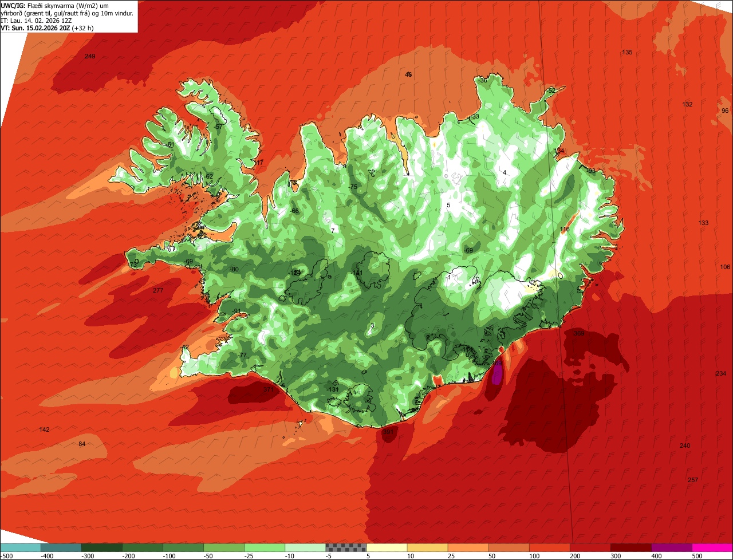
Task: Click the map value -80
Action: coord(233,269)
